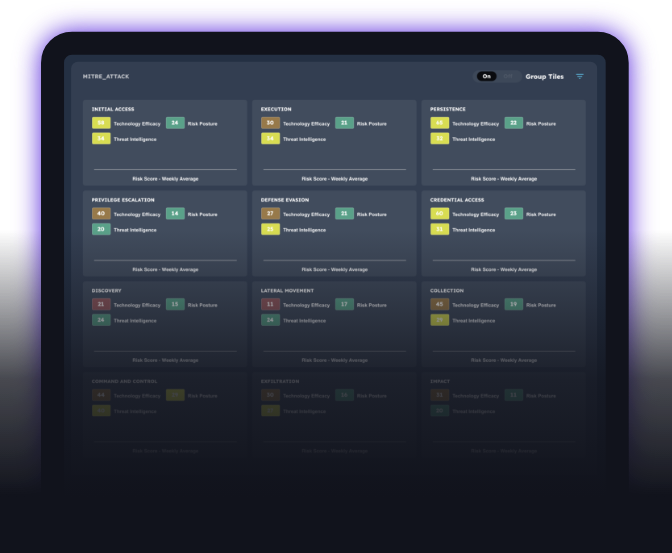Screen dimensions: 672x553
Task: Click Technology Efficacy label in Defense Evasion tile
Action: pos(306,214)
